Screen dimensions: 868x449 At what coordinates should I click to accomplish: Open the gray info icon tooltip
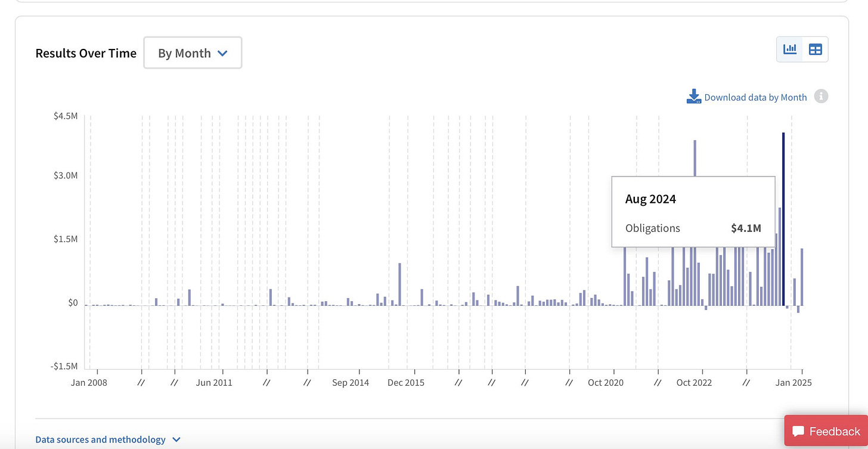[x=821, y=97]
